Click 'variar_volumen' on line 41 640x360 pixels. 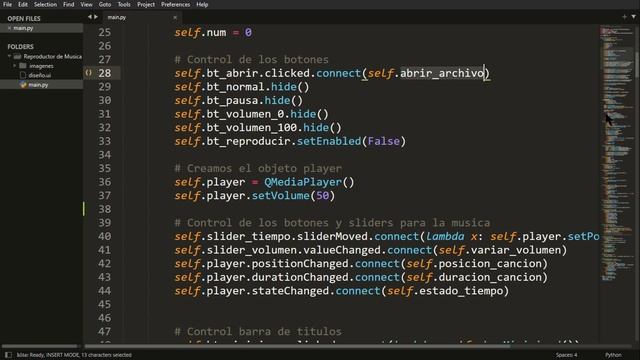coord(516,250)
